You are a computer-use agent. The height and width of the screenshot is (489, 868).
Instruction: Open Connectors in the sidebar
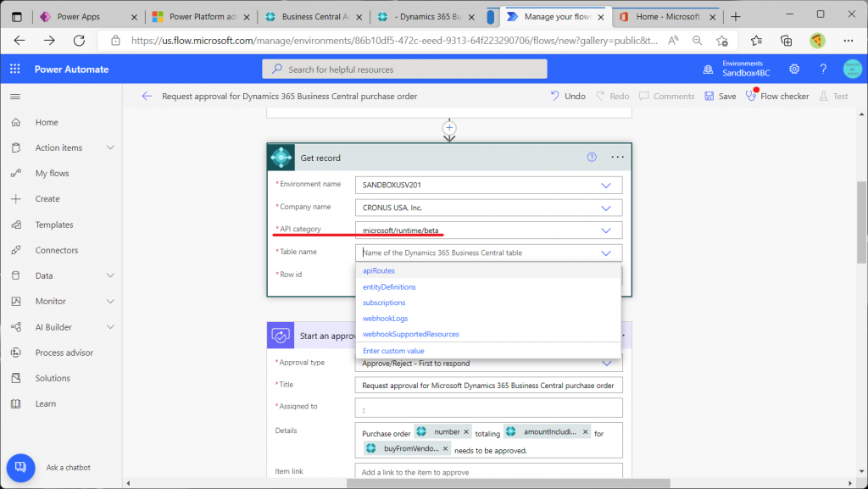pyautogui.click(x=57, y=250)
